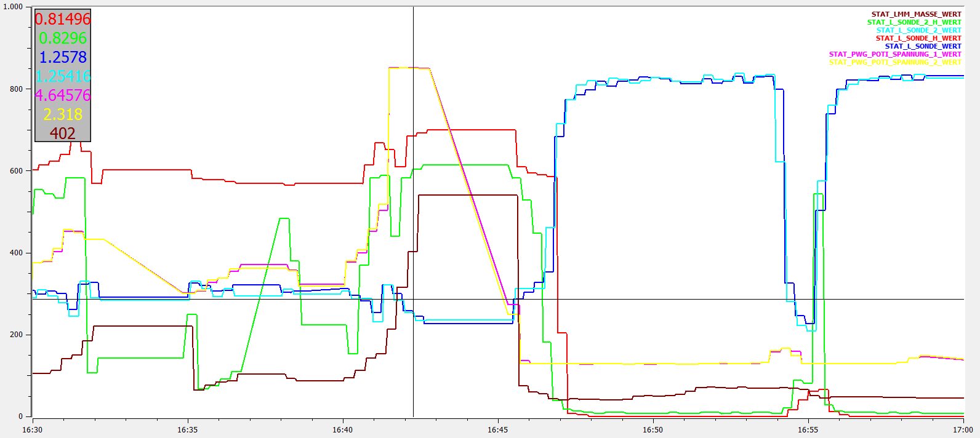Select the magenta 4.64576 cursor value
The width and height of the screenshot is (980, 438).
(63, 95)
